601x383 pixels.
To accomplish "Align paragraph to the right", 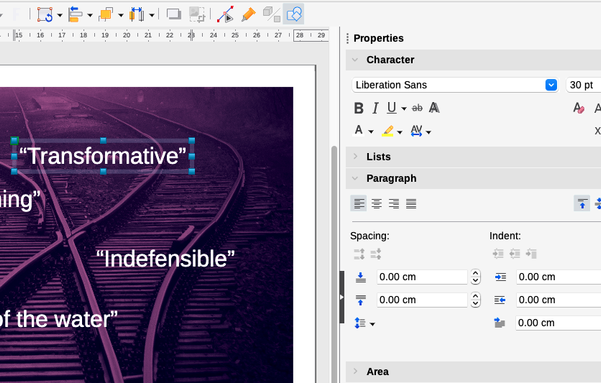I will (x=394, y=204).
